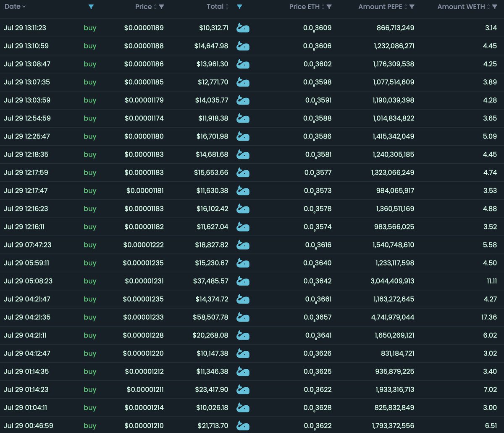Click the whale icon on the Jul 29 13:11:23 trade

243,28
